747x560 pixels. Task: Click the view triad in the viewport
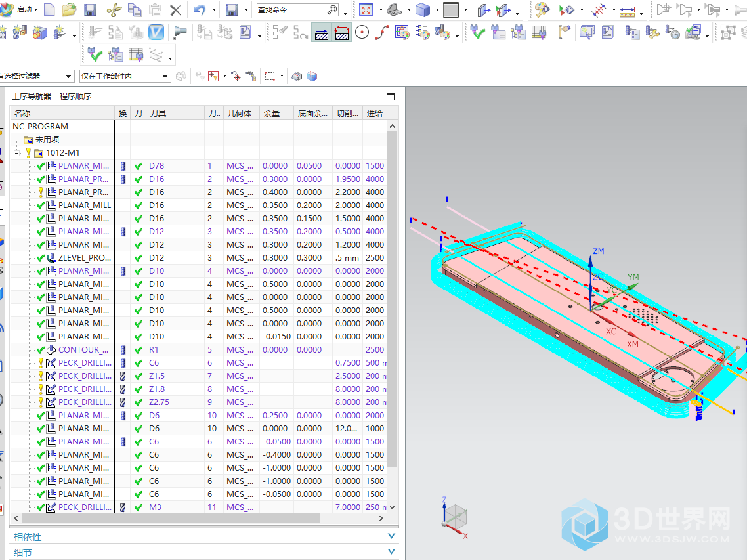(x=454, y=519)
